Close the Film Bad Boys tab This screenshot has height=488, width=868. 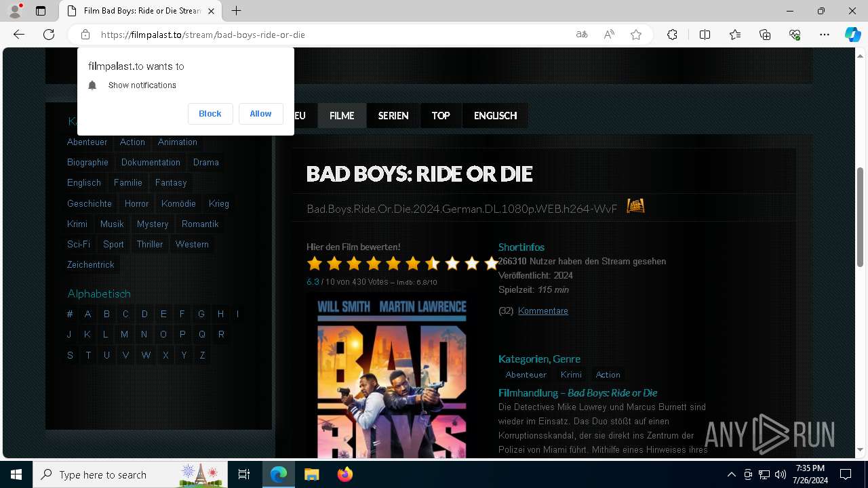[x=211, y=11]
